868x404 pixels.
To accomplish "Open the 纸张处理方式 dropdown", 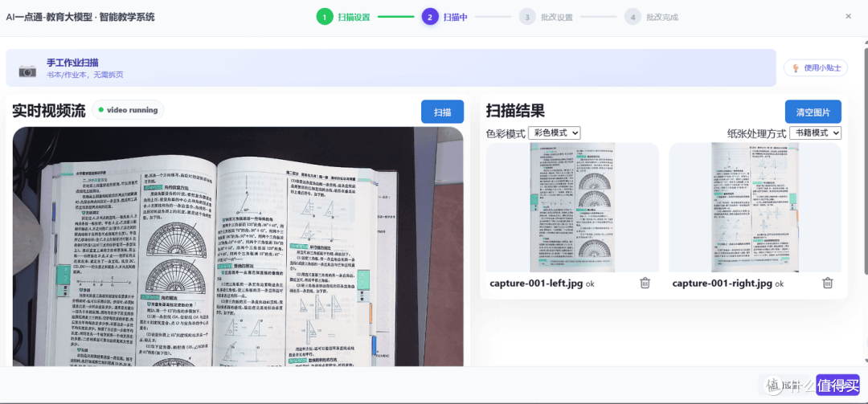I will (x=816, y=133).
